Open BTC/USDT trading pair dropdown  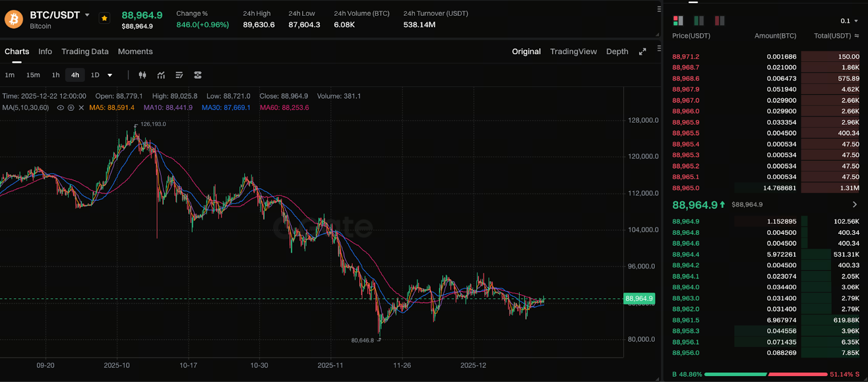tap(87, 15)
